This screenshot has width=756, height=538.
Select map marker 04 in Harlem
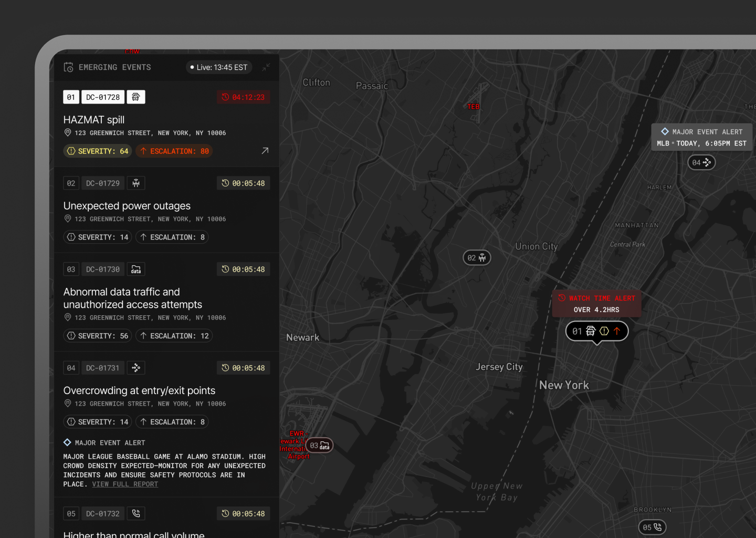(701, 162)
